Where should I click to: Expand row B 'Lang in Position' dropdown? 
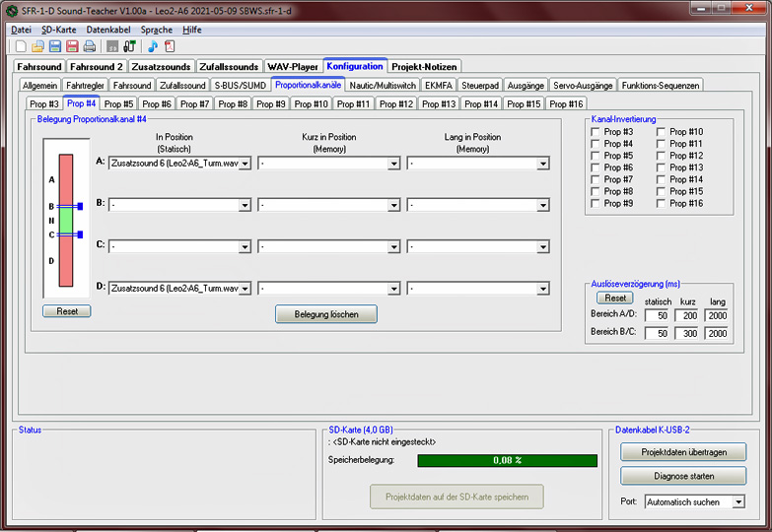pyautogui.click(x=542, y=205)
